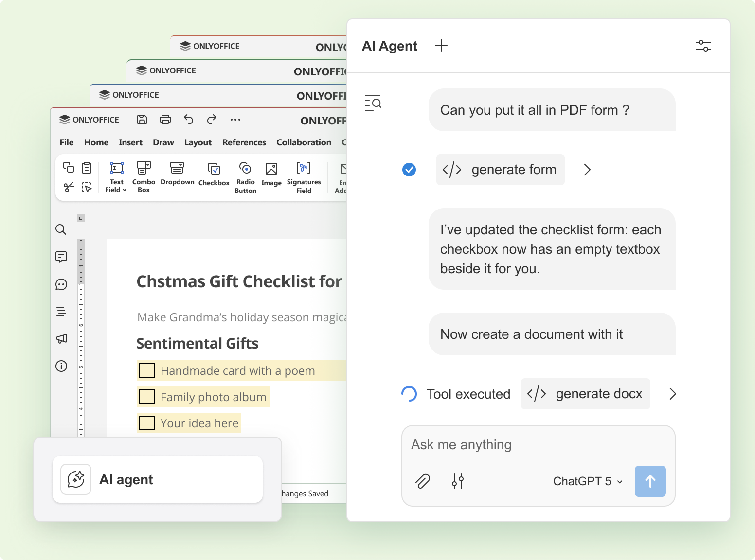Open the search tool in left sidebar

(61, 229)
